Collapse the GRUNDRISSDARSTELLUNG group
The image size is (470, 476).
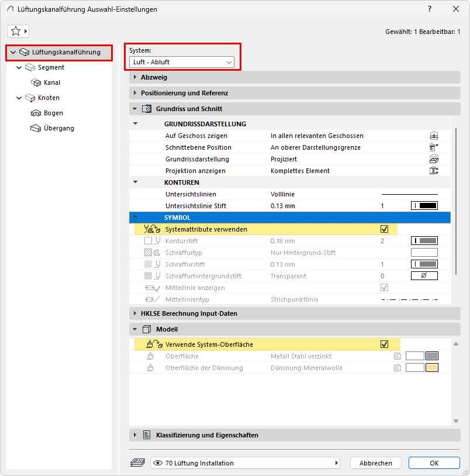(x=135, y=123)
